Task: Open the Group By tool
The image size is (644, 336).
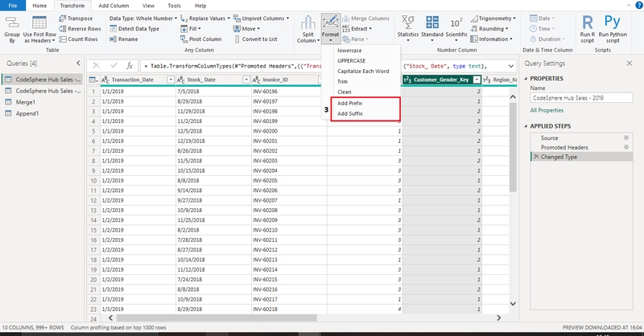Action: (x=12, y=30)
